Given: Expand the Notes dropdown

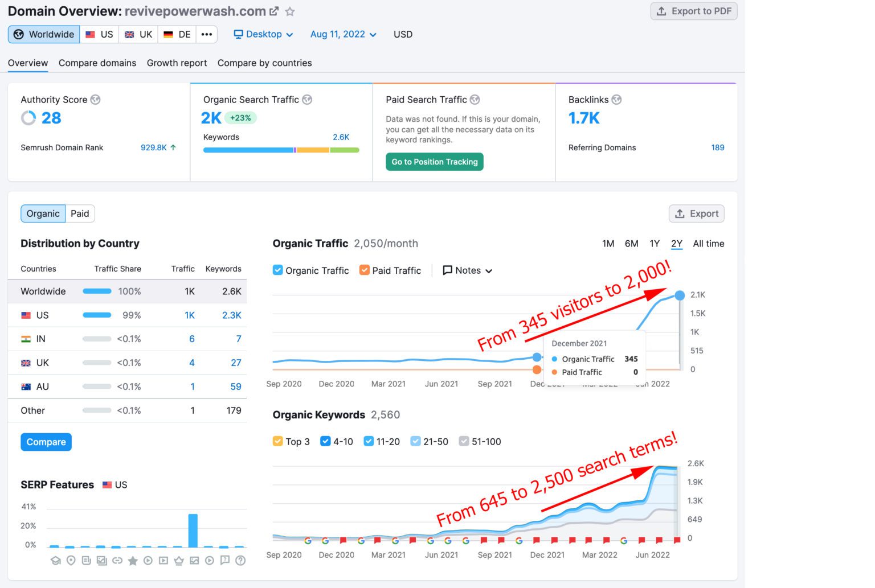Looking at the screenshot, I should 468,270.
